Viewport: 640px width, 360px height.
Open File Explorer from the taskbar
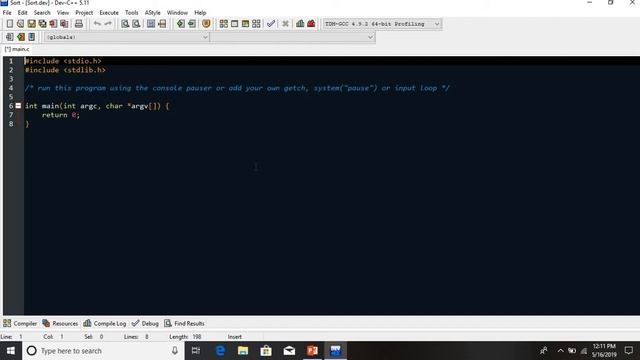tap(243, 351)
